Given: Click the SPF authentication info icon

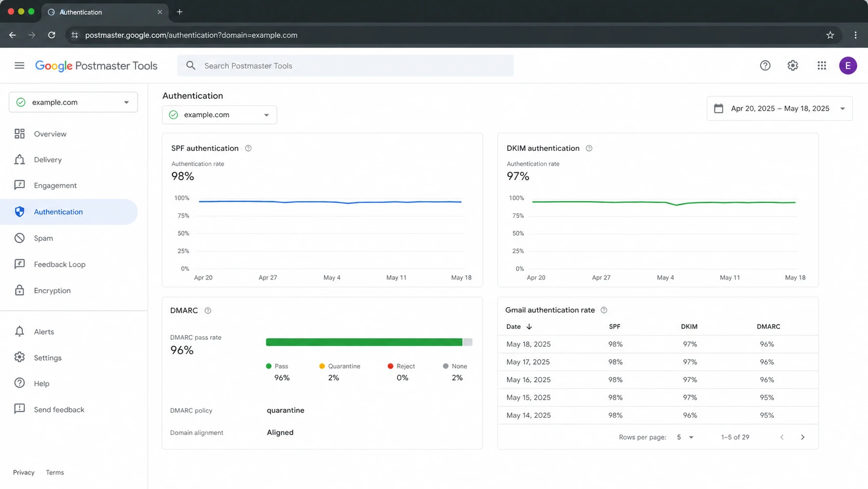Looking at the screenshot, I should pyautogui.click(x=248, y=148).
